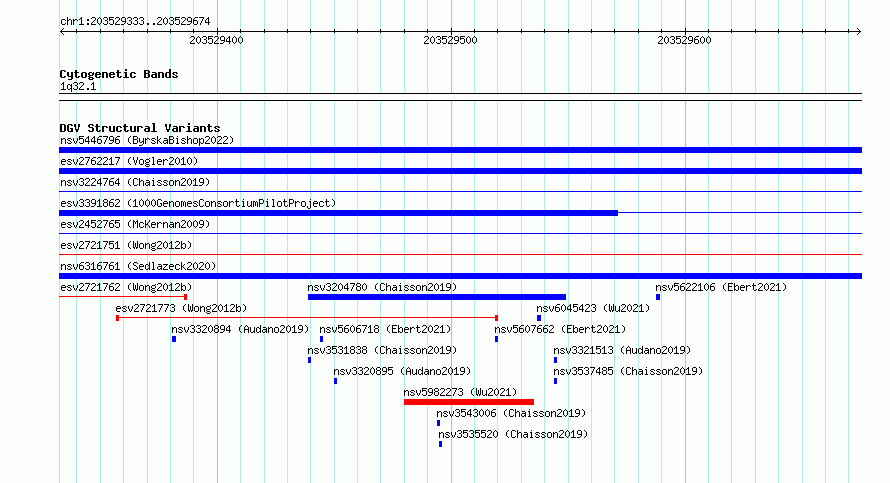Click the small blue marker under nsv3531838
The width and height of the screenshot is (890, 483).
click(309, 360)
